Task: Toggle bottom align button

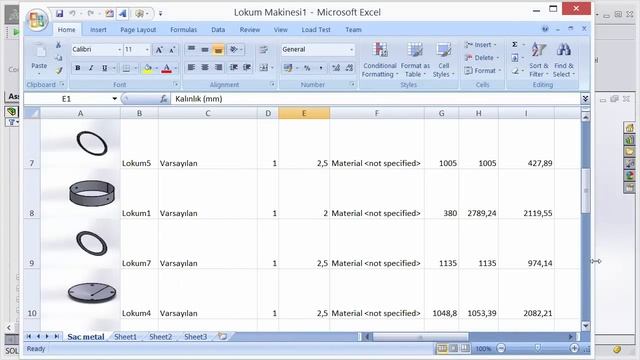Action: coord(218,50)
